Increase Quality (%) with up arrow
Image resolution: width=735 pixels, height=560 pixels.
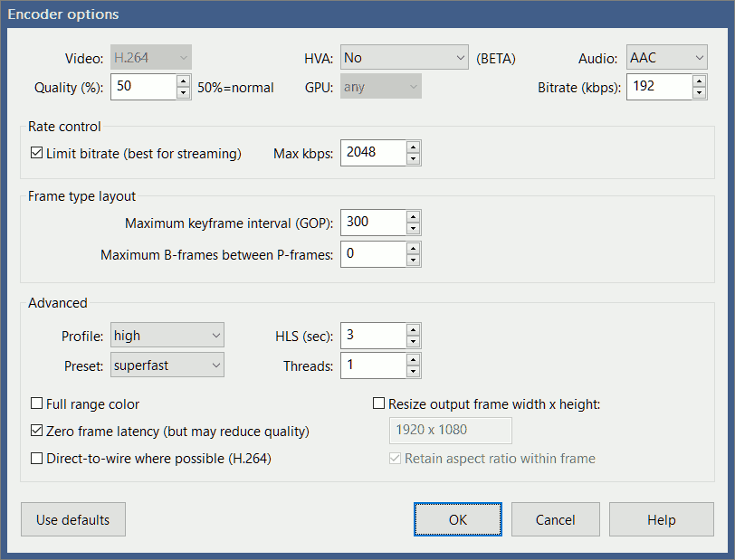click(x=184, y=81)
